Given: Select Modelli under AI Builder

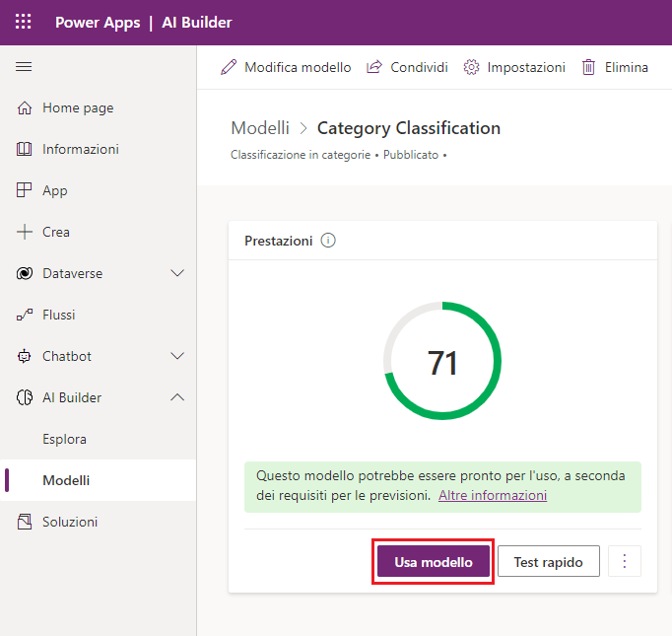Looking at the screenshot, I should [x=99, y=480].
